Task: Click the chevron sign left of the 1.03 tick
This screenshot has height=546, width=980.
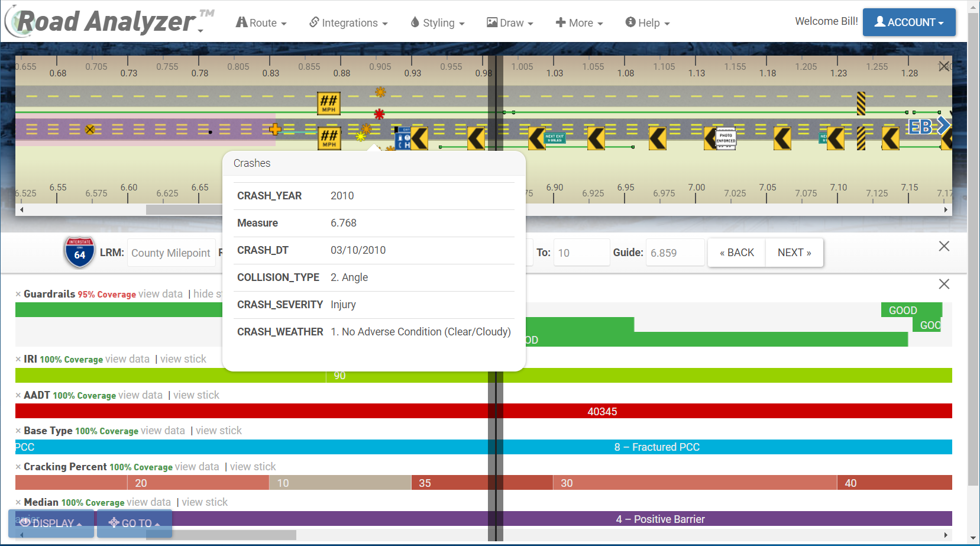Action: pyautogui.click(x=536, y=138)
